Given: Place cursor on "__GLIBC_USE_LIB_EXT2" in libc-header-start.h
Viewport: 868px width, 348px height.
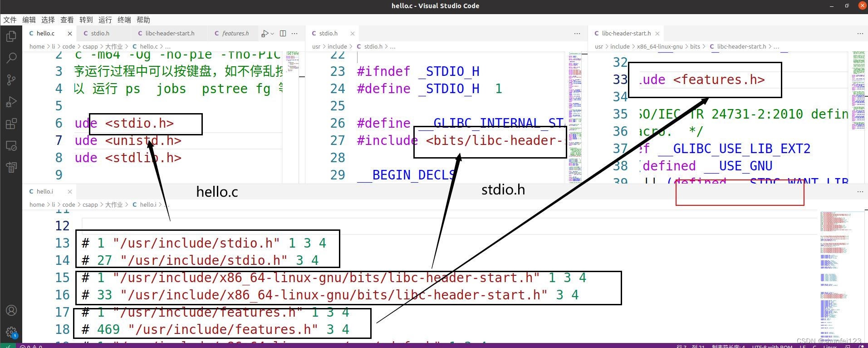Looking at the screenshot, I should pos(734,149).
